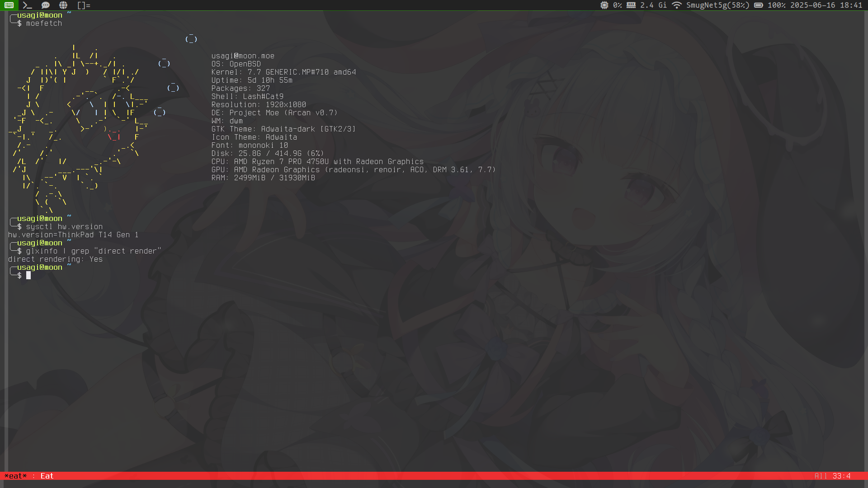Image resolution: width=868 pixels, height=488 pixels.
Task: Click the sysctl hw.version command
Action: [64, 227]
